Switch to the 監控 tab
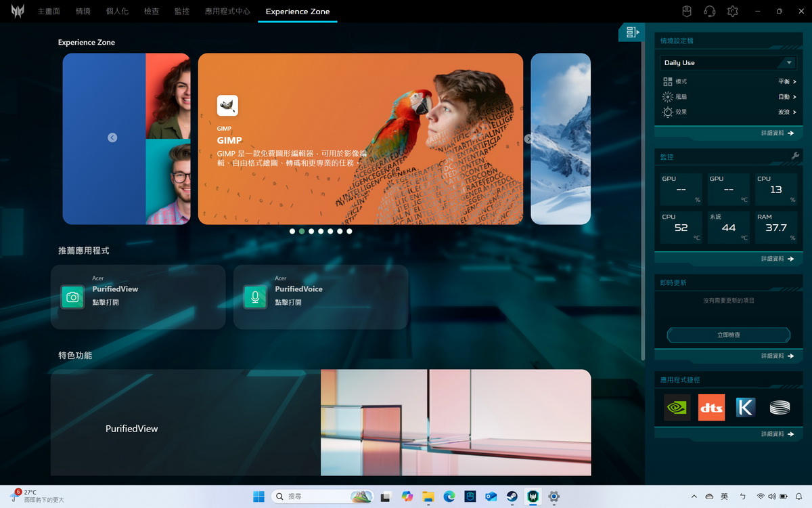 [x=181, y=12]
